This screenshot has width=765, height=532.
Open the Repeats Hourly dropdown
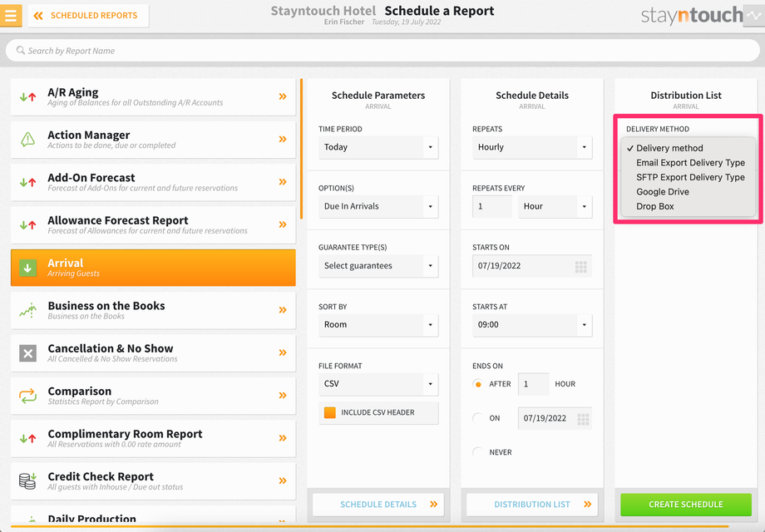(x=532, y=147)
